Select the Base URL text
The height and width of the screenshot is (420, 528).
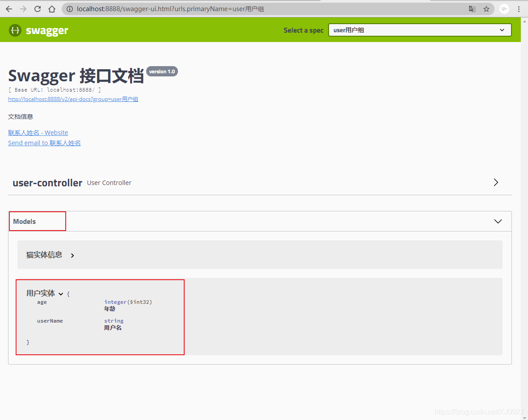(55, 90)
